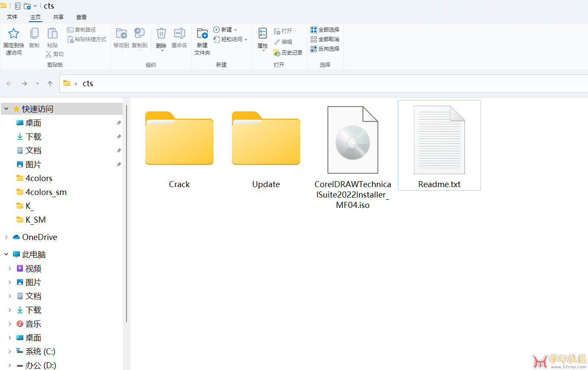Image resolution: width=588 pixels, height=370 pixels.
Task: Select Downloads (下载) under Quick Access
Action: [x=33, y=137]
